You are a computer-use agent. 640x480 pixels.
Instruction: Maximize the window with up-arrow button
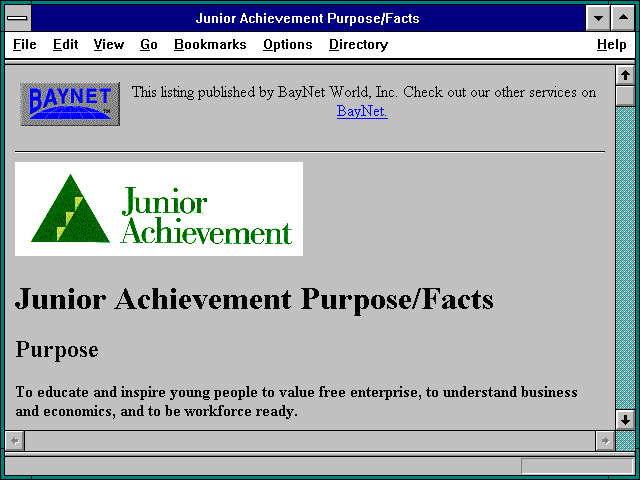point(623,18)
